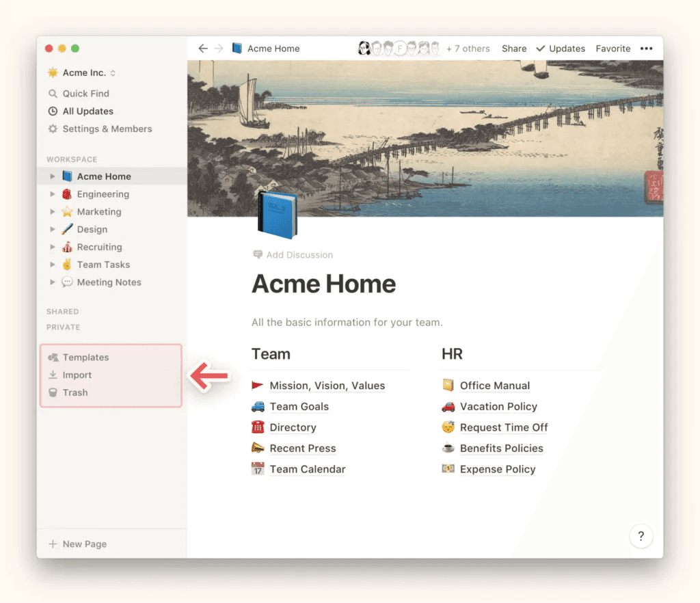The height and width of the screenshot is (603, 700).
Task: Click the Trash can icon
Action: 53,392
